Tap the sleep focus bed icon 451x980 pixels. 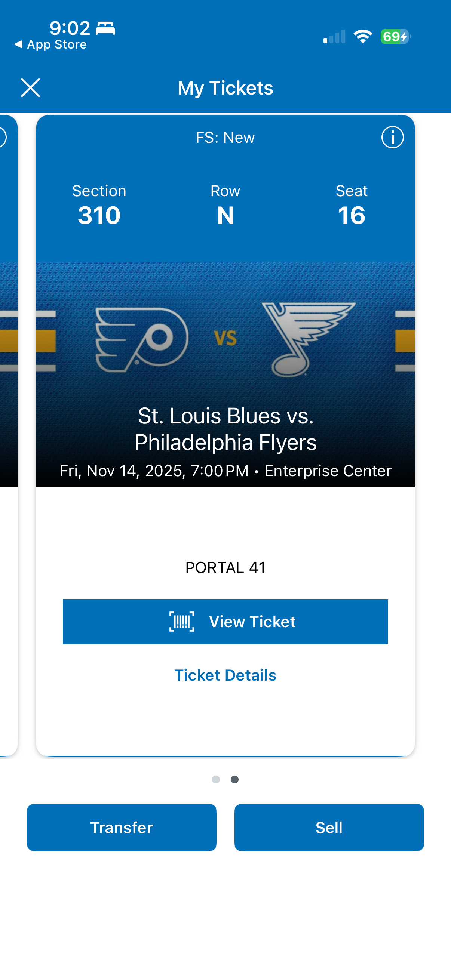tap(105, 28)
